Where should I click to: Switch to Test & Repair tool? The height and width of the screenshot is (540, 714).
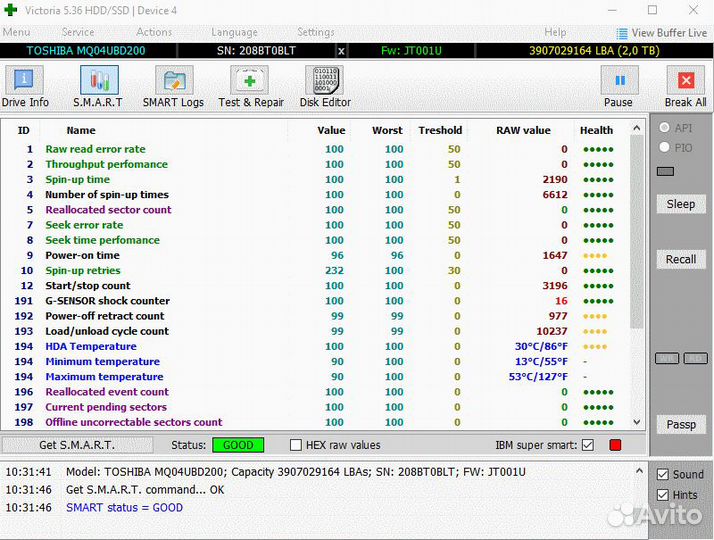tap(251, 86)
